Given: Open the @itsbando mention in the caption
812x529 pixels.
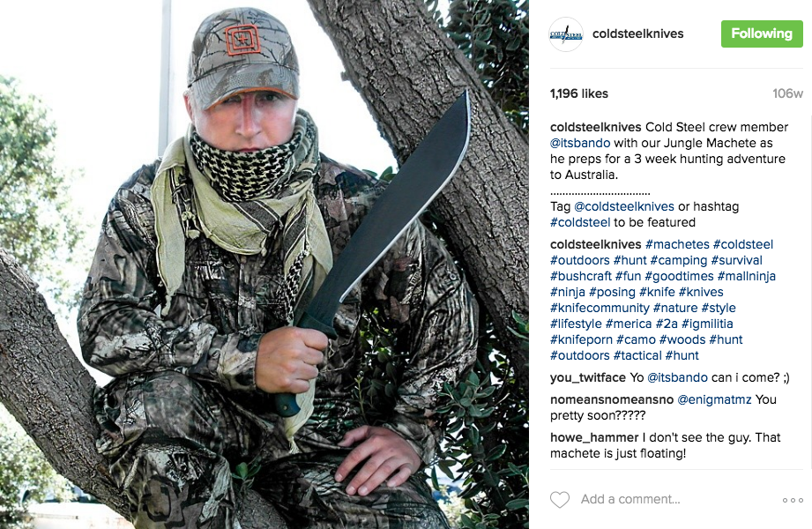Looking at the screenshot, I should click(x=580, y=143).
